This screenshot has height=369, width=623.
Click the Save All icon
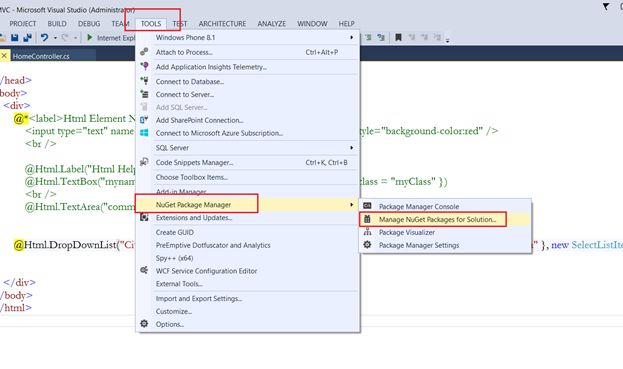[x=27, y=38]
